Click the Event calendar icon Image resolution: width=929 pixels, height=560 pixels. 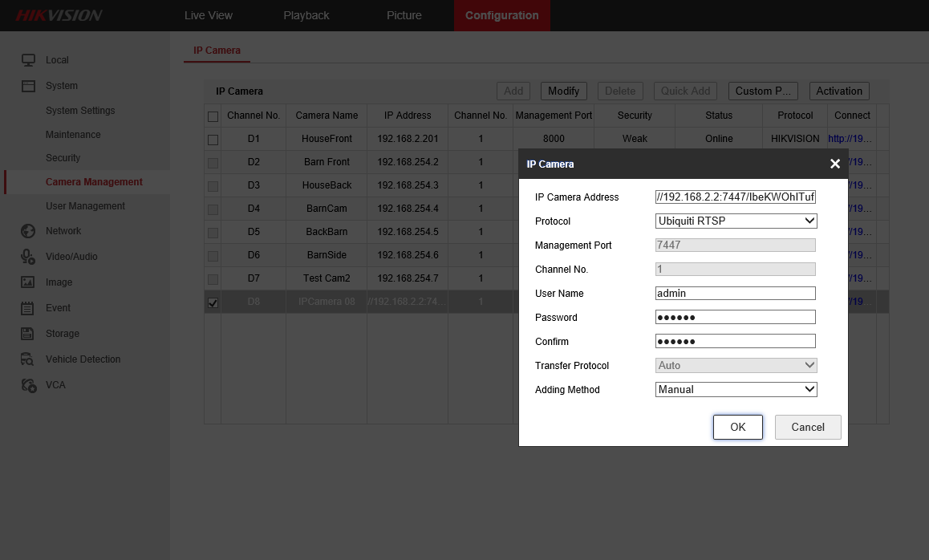(28, 308)
